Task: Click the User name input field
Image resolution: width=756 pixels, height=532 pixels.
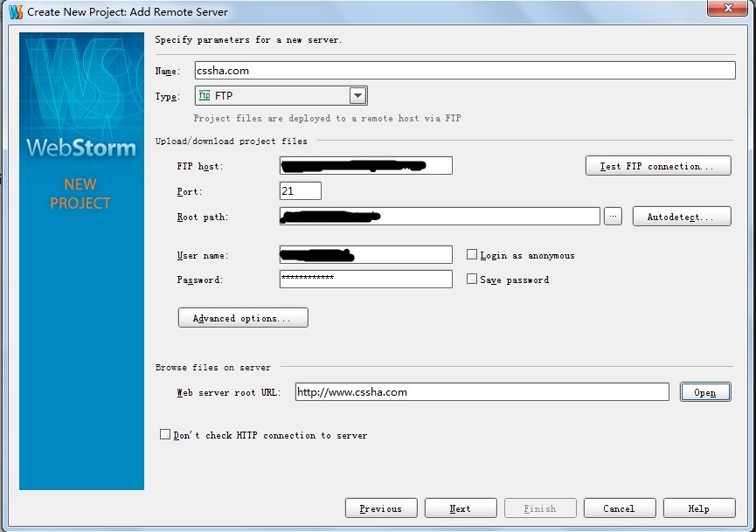Action: 366,255
